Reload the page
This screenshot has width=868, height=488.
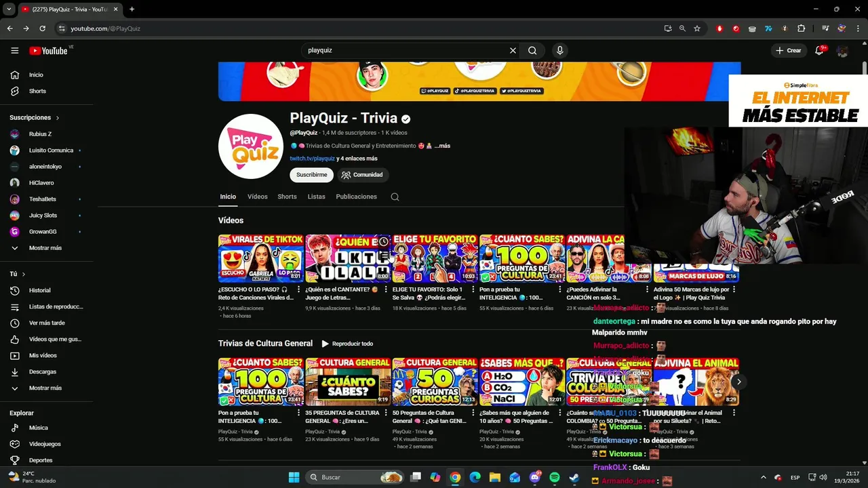tap(42, 28)
